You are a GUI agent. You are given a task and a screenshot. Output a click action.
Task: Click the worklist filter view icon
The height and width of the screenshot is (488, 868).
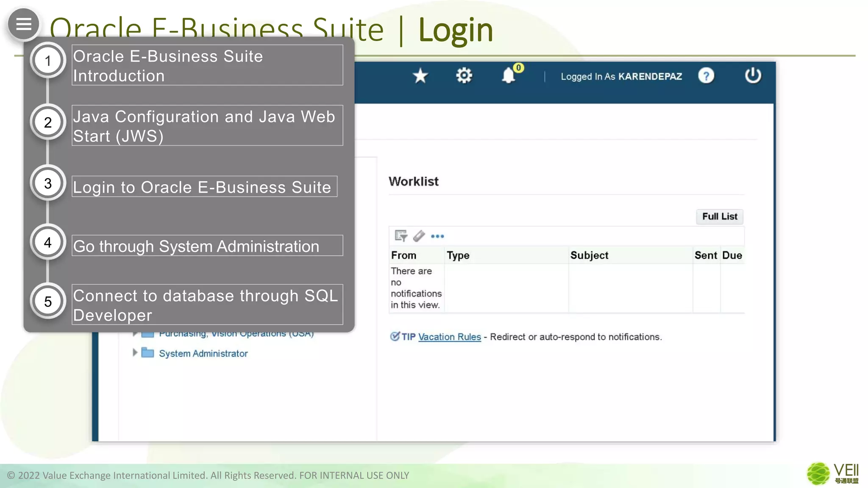pyautogui.click(x=401, y=236)
